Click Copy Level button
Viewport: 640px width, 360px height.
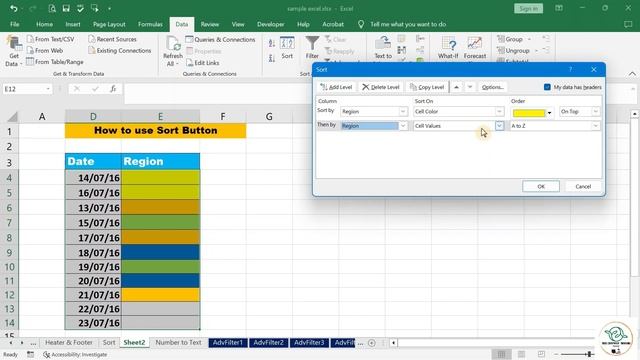tap(427, 87)
